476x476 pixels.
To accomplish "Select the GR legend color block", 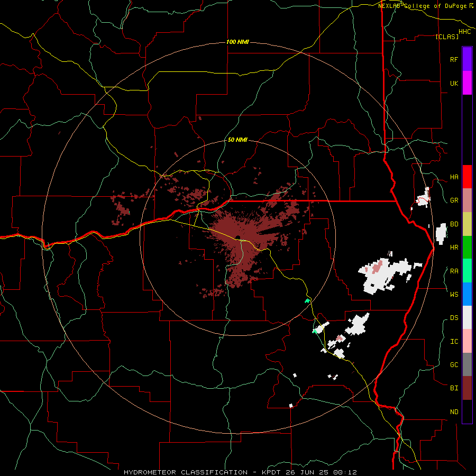I will coord(467,200).
